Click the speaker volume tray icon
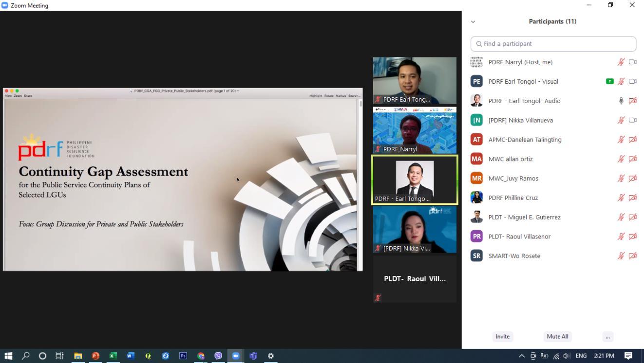644x363 pixels. click(x=567, y=356)
